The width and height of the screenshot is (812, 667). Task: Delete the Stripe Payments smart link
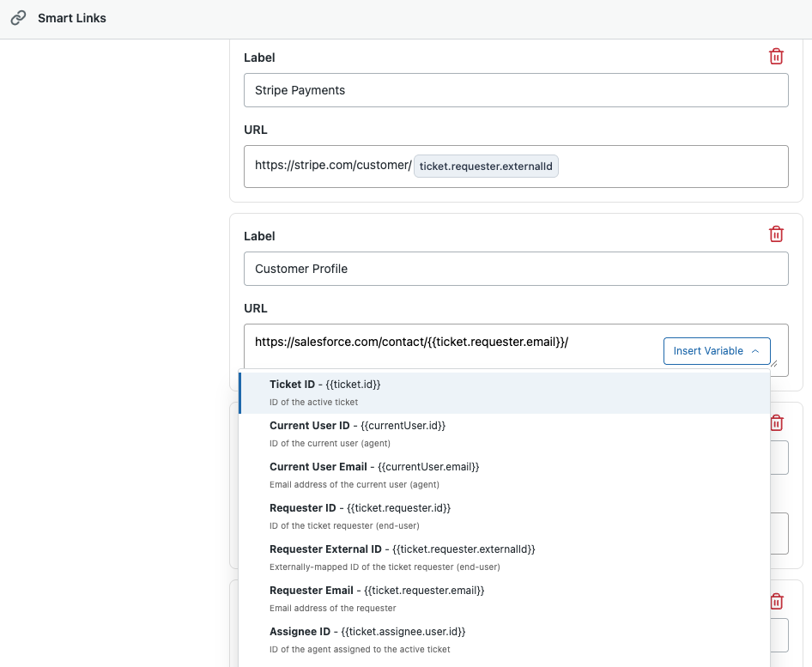(776, 57)
